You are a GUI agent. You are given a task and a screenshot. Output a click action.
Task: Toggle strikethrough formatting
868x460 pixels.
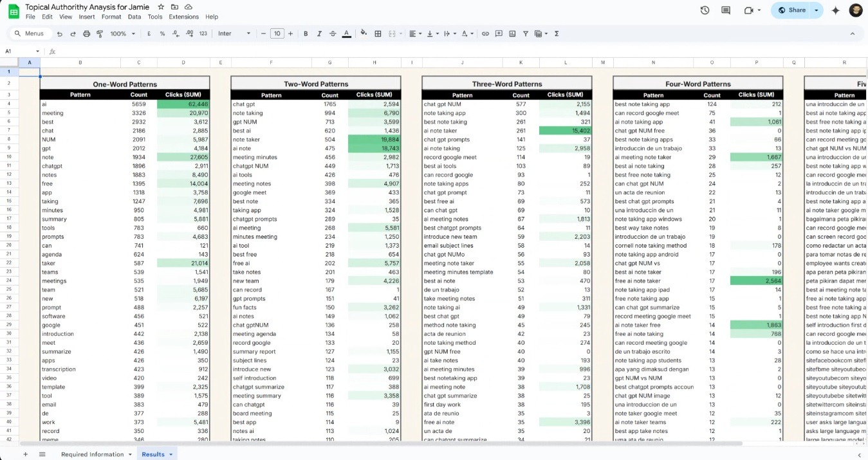point(333,33)
